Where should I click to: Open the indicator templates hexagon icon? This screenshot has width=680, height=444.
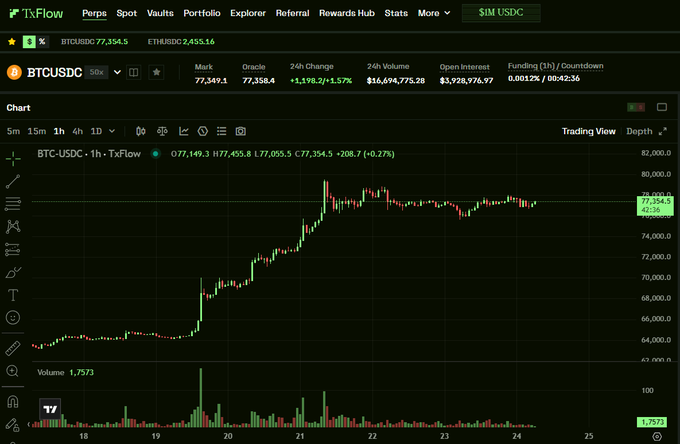click(x=203, y=131)
